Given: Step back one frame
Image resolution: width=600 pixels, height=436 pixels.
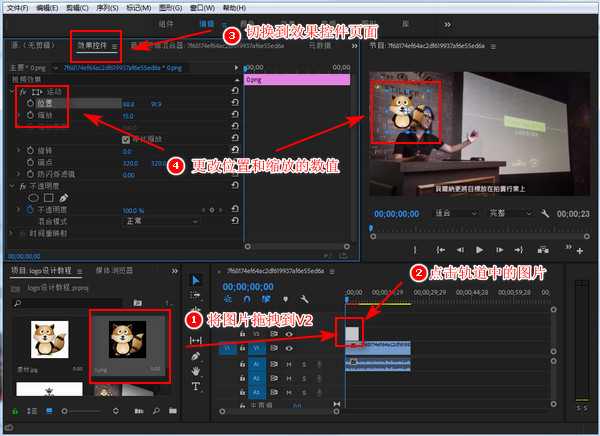Looking at the screenshot, I should coord(460,250).
